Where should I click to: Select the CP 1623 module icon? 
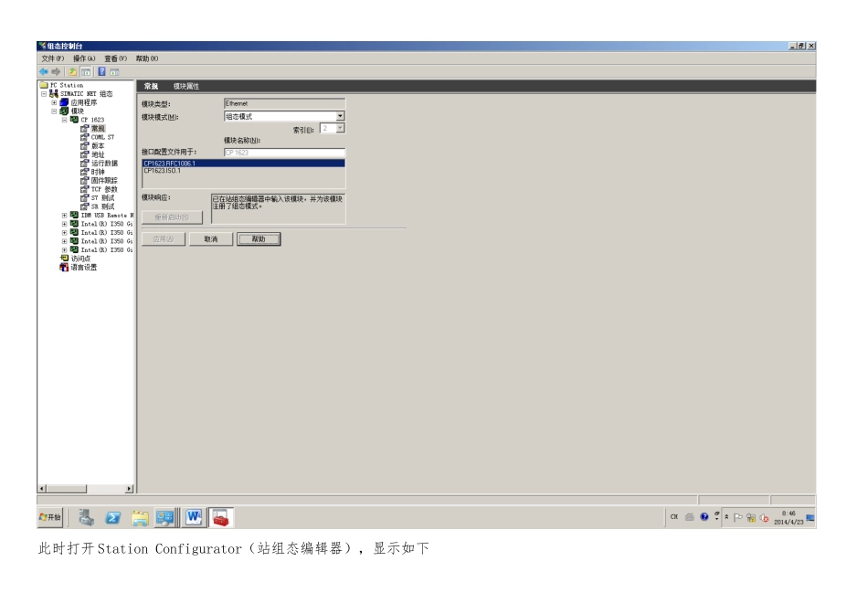tap(74, 120)
